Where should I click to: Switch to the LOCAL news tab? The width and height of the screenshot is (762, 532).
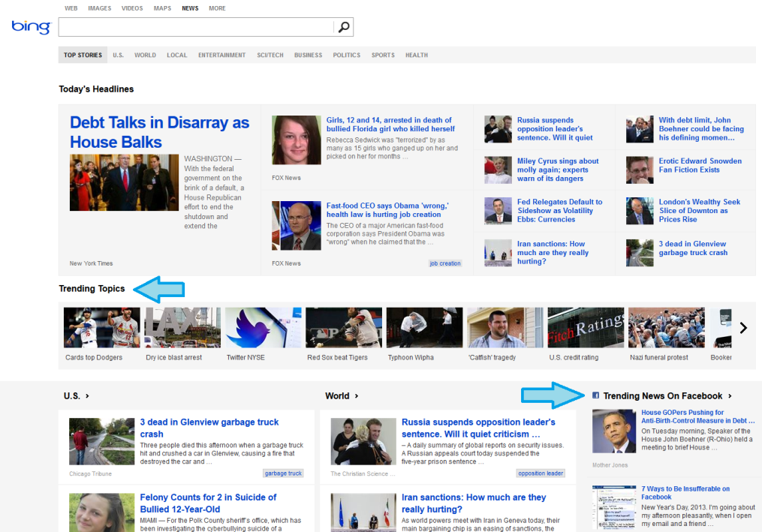point(177,55)
